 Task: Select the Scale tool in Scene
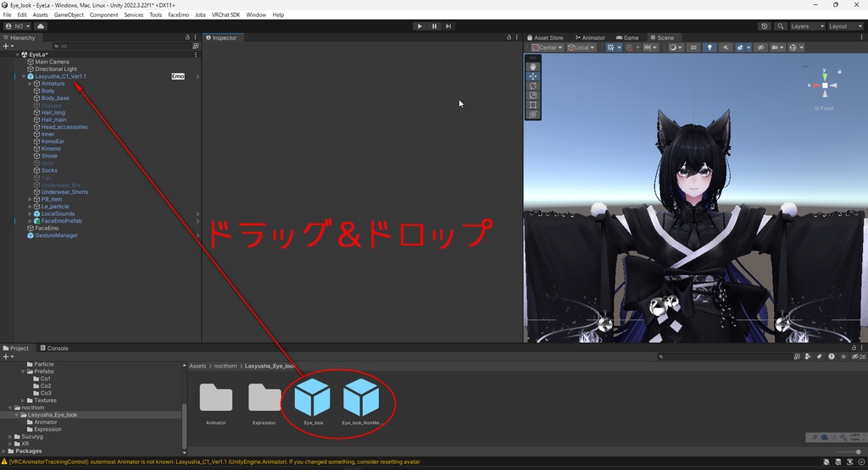click(x=532, y=95)
